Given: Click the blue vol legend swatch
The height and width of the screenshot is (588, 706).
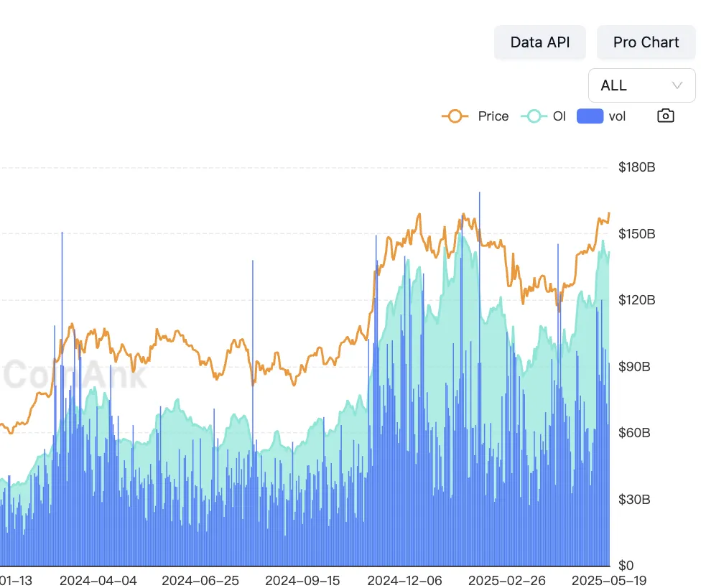Looking at the screenshot, I should 590,116.
